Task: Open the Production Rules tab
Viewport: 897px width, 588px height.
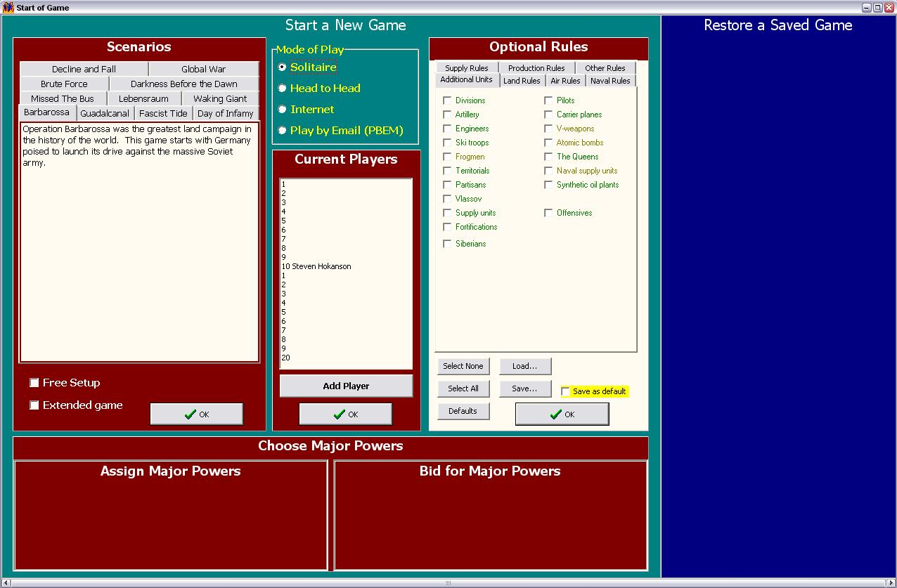Action: [x=536, y=67]
